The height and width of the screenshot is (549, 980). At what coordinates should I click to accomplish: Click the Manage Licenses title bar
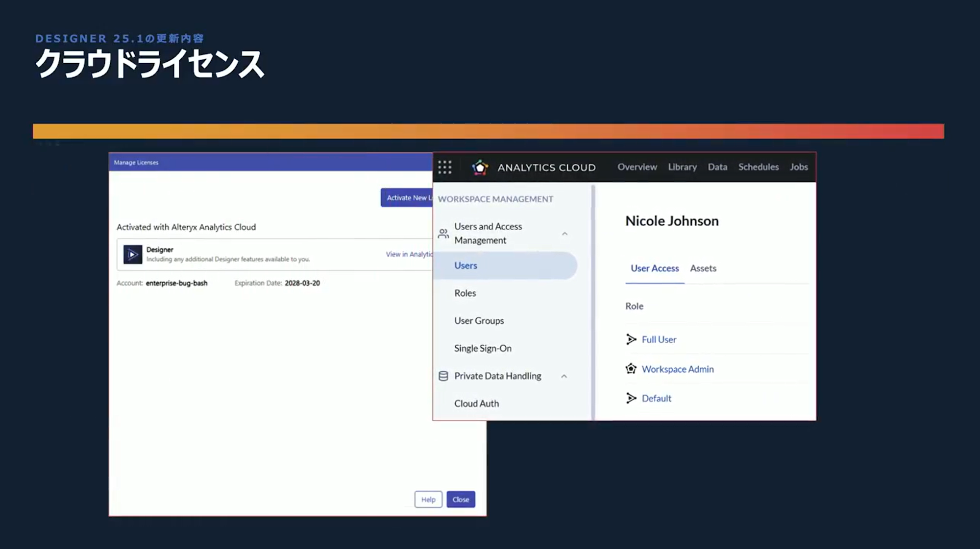click(270, 163)
